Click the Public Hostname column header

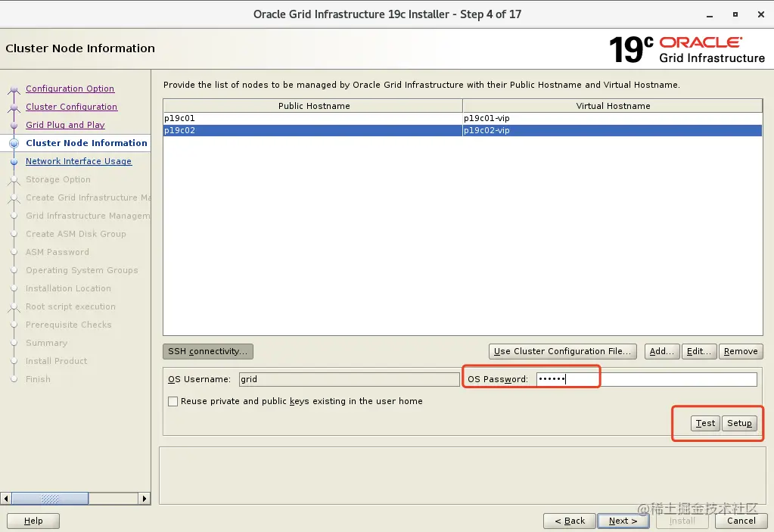coord(313,106)
